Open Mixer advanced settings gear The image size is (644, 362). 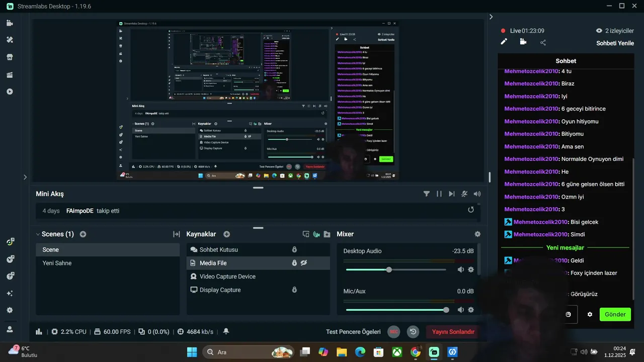pyautogui.click(x=477, y=234)
